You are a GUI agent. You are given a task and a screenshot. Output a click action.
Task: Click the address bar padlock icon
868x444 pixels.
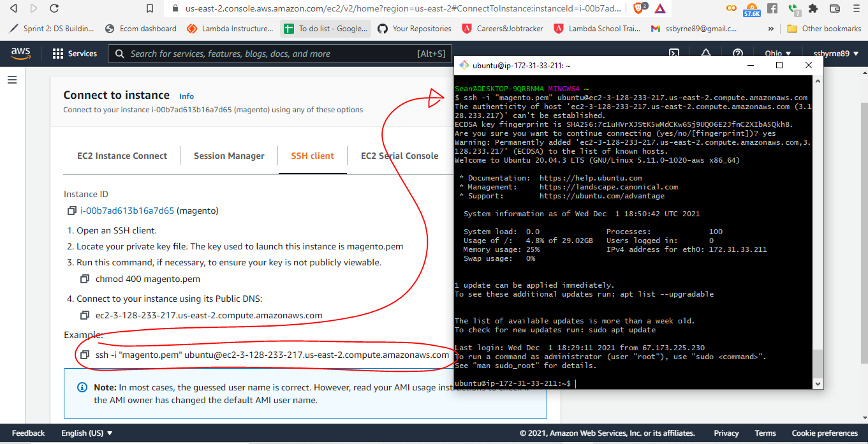(x=175, y=8)
